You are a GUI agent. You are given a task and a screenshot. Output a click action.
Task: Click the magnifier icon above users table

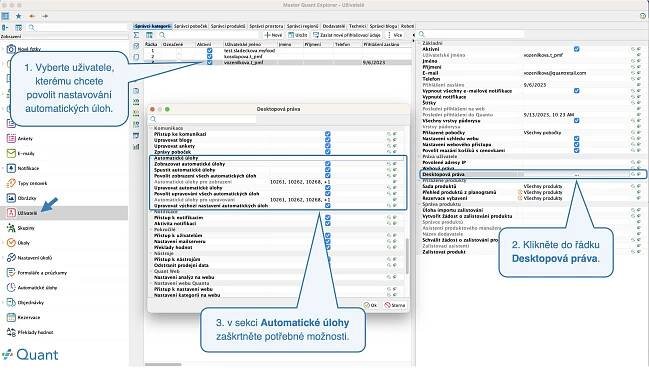pos(162,35)
